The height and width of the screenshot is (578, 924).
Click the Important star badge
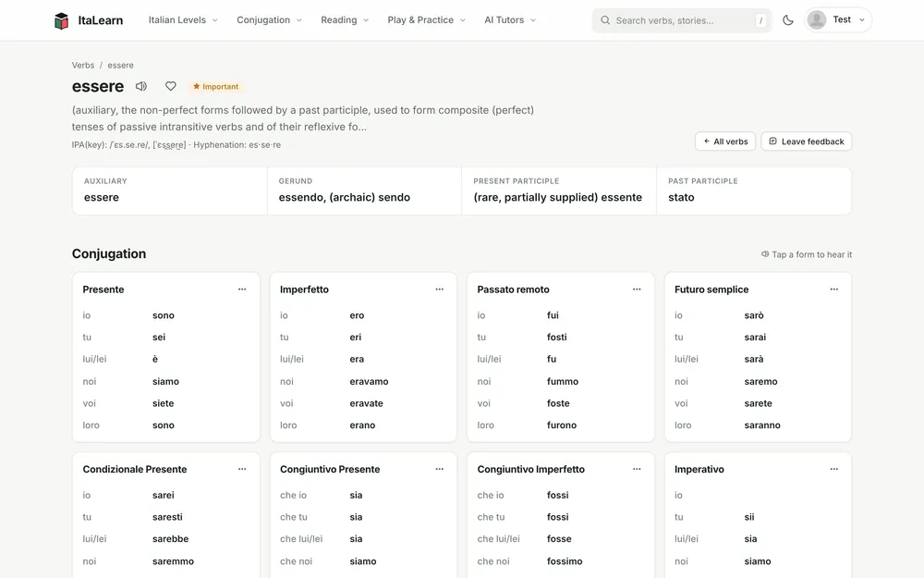coord(215,87)
